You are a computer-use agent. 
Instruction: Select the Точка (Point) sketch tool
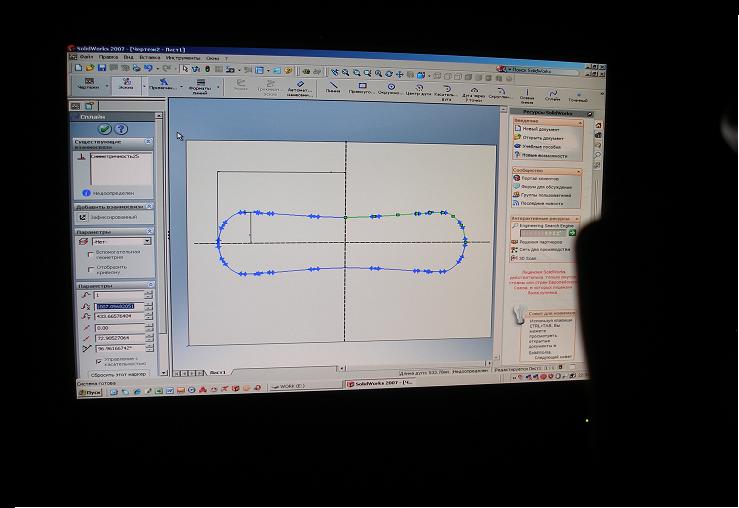pos(578,95)
